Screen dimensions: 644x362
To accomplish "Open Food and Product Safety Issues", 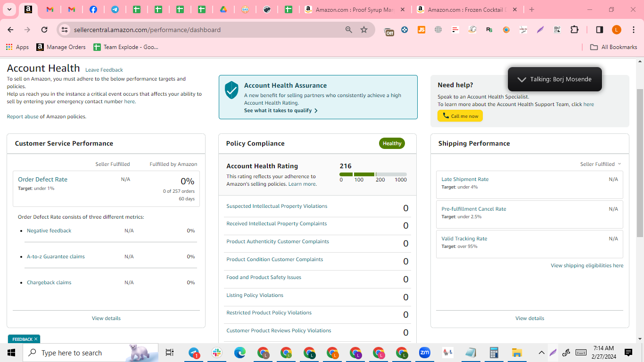I will [264, 277].
